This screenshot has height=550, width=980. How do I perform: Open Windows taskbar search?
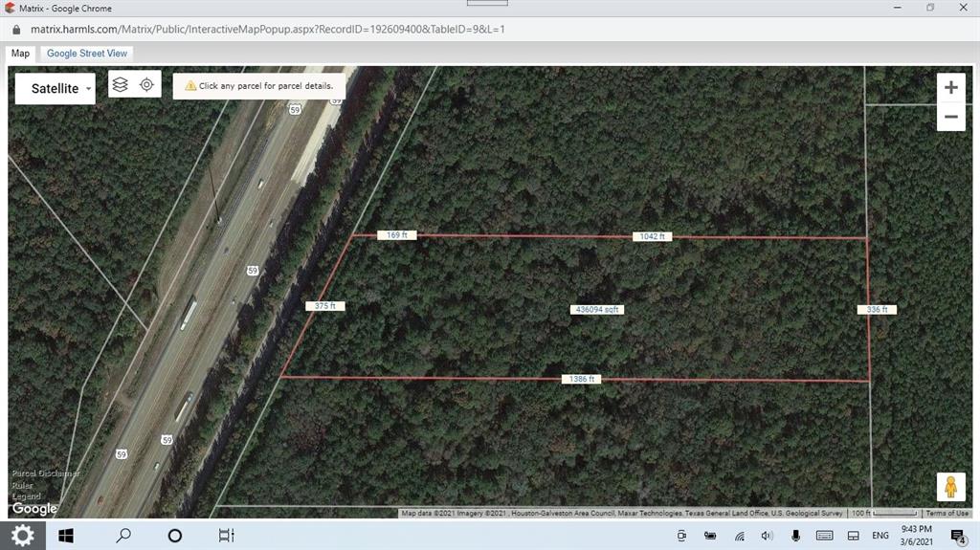point(123,536)
